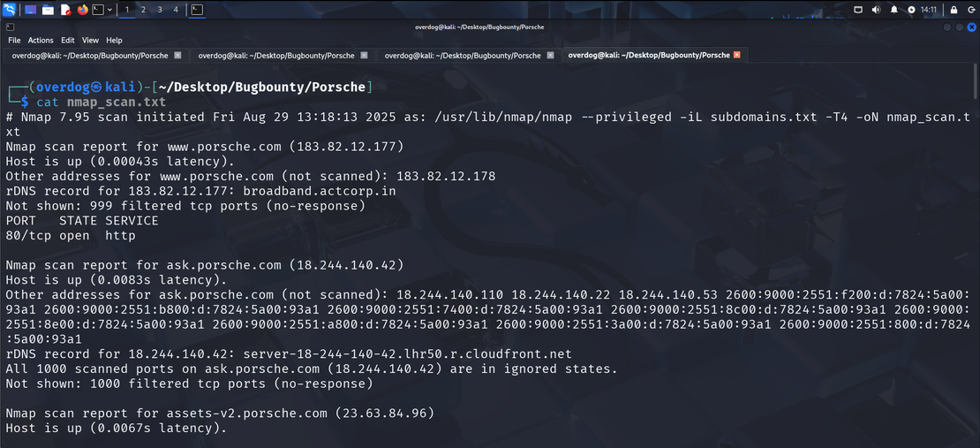Image resolution: width=980 pixels, height=448 pixels.
Task: Open the File menu
Action: [x=14, y=40]
